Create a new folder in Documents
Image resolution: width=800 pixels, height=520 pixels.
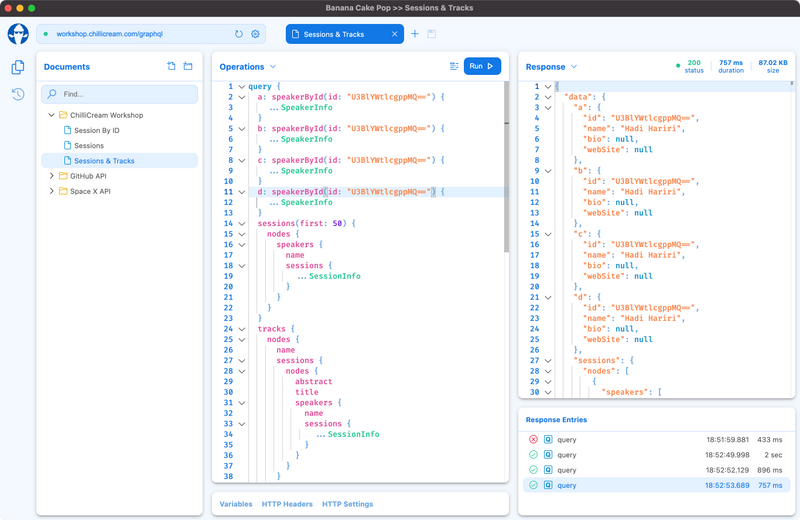(188, 67)
